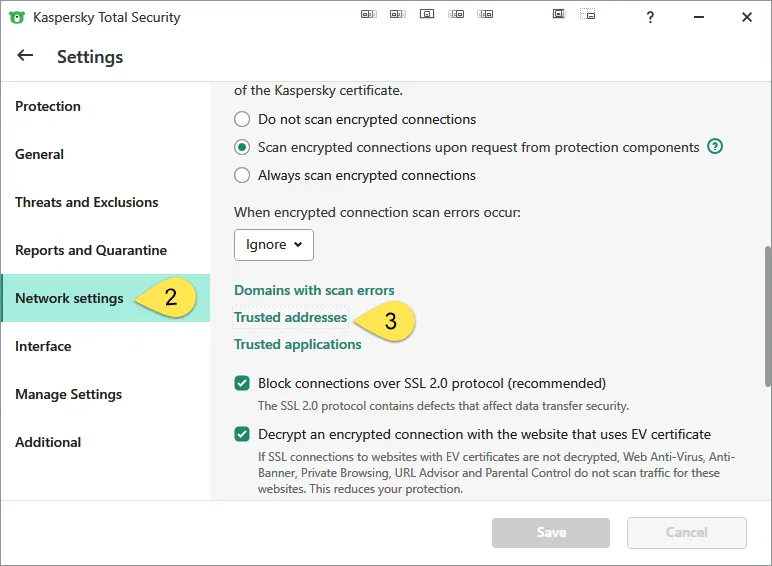The height and width of the screenshot is (566, 772).
Task: Click the green help icon beside scan option
Action: (x=715, y=147)
